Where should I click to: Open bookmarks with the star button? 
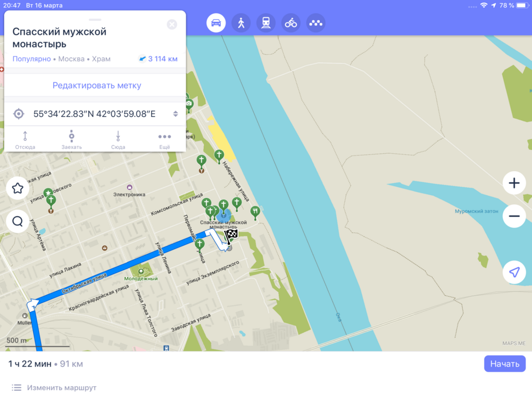pyautogui.click(x=18, y=188)
